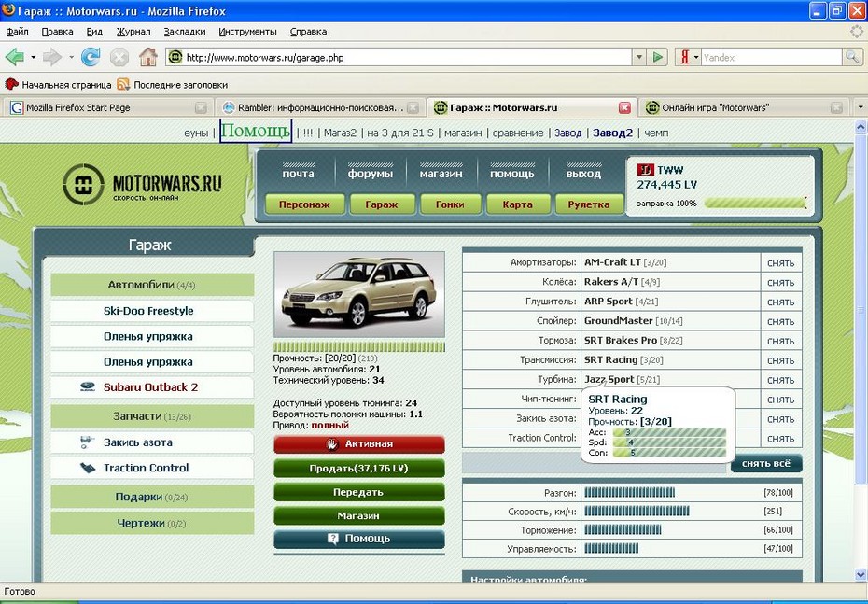
Task: Click the почта header link
Action: coord(298,174)
